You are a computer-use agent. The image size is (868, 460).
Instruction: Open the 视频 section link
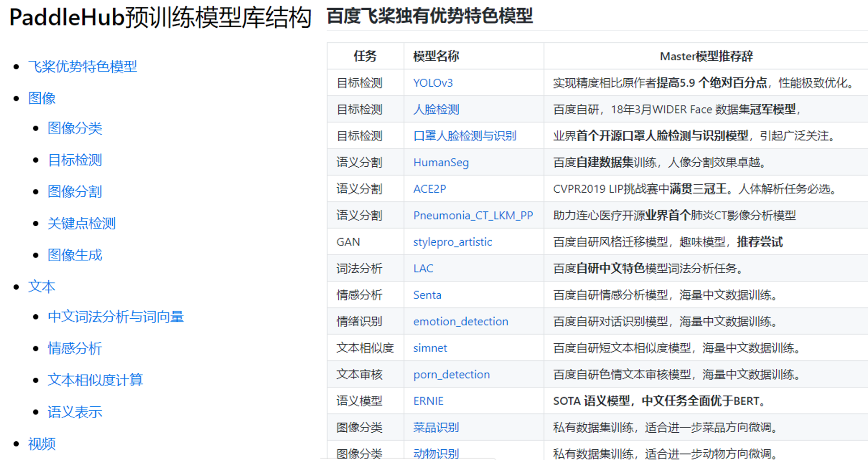pyautogui.click(x=42, y=443)
